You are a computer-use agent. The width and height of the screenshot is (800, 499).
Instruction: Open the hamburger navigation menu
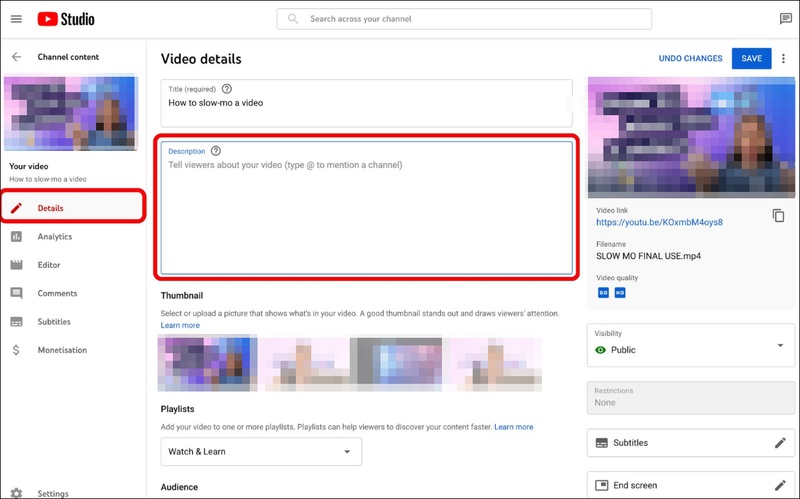tap(16, 19)
